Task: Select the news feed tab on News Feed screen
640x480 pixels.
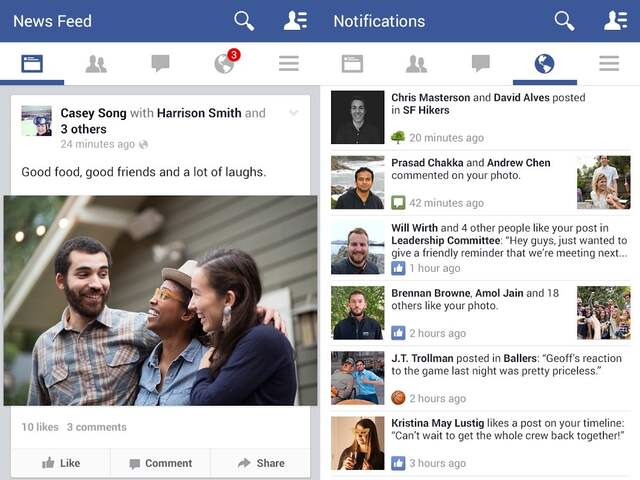Action: pyautogui.click(x=32, y=64)
